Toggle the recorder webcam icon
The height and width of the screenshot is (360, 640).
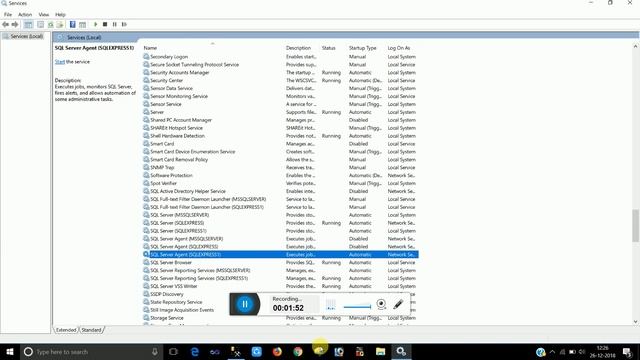(x=381, y=304)
